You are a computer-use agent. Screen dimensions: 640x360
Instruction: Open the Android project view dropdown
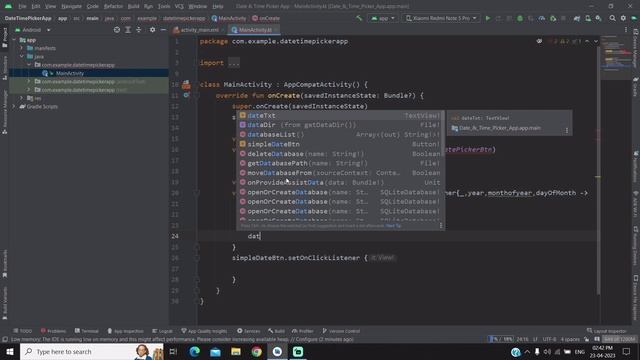pos(33,30)
